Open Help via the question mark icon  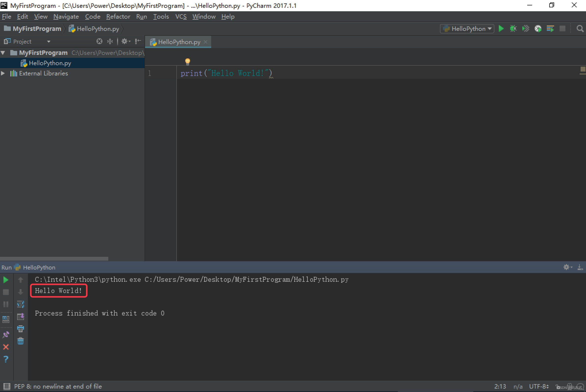point(6,359)
